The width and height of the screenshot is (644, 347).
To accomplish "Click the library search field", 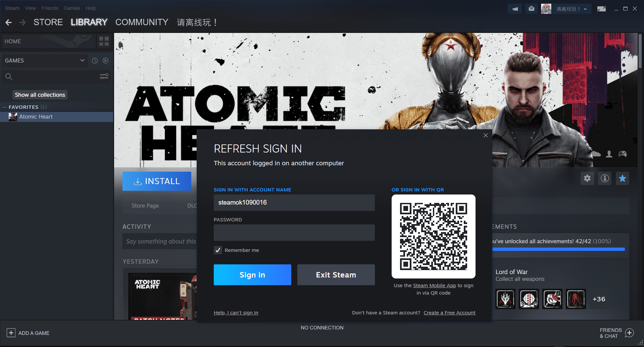I will pos(55,77).
